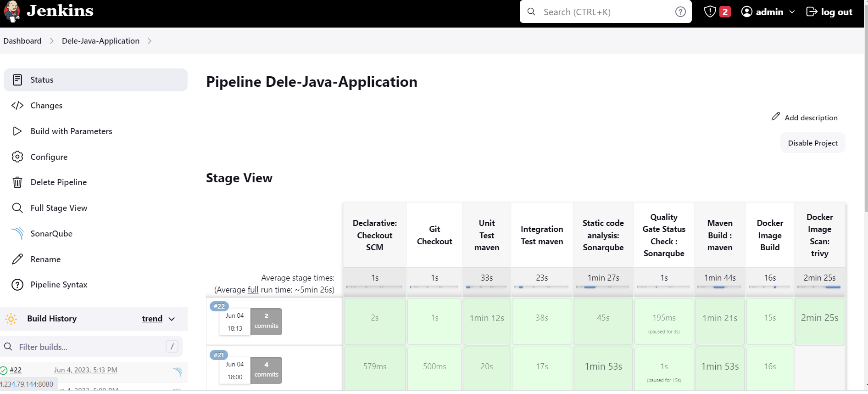The width and height of the screenshot is (868, 394).
Task: Click the Build with Parameters play icon
Action: coord(17,131)
